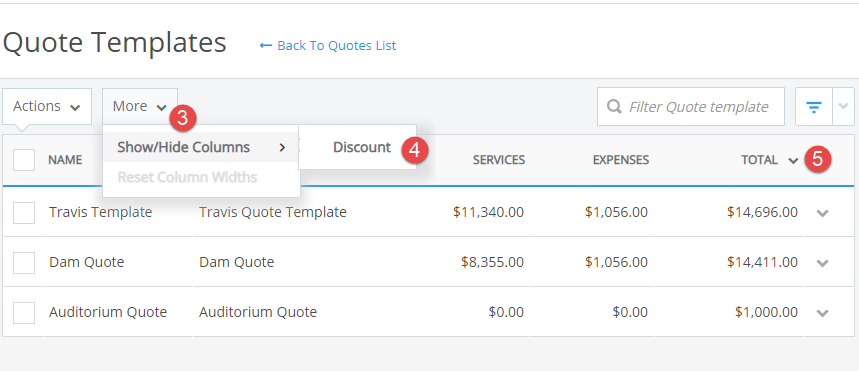Select the $14,696.00 total value
This screenshot has height=371, width=859.
click(763, 212)
